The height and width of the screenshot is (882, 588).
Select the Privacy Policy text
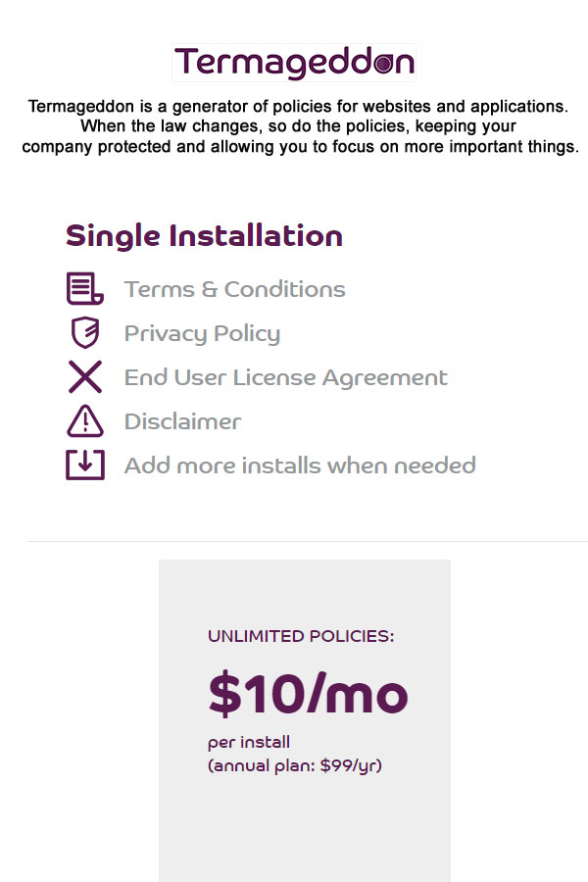[x=202, y=333]
